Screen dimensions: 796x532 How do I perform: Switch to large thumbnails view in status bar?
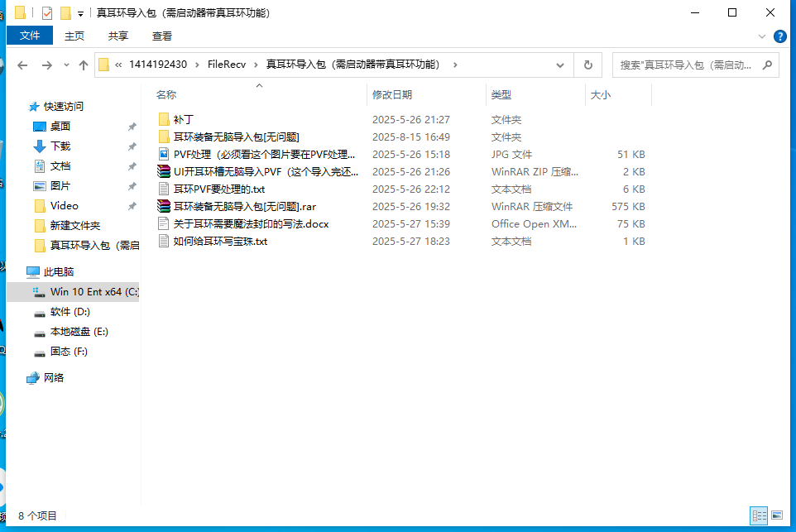click(x=777, y=515)
